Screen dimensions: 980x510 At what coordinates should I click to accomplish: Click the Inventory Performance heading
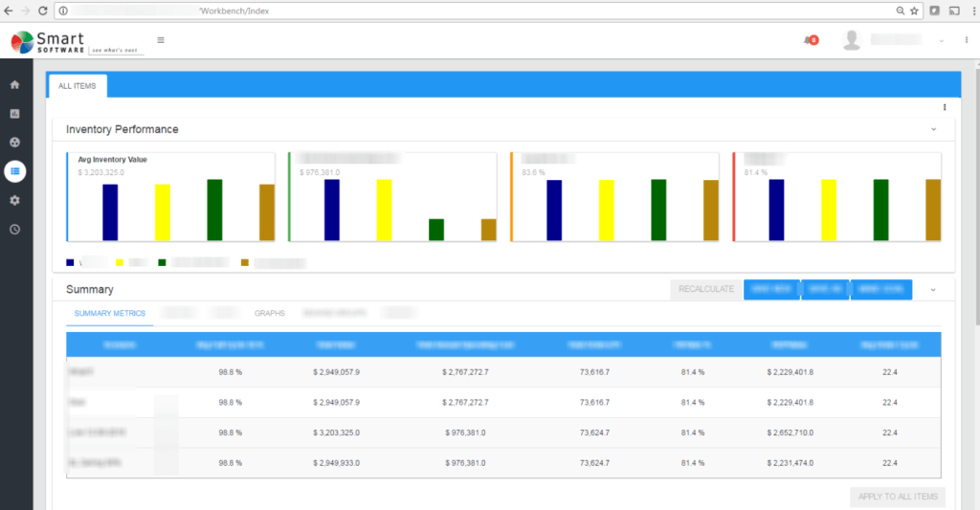[x=122, y=129]
